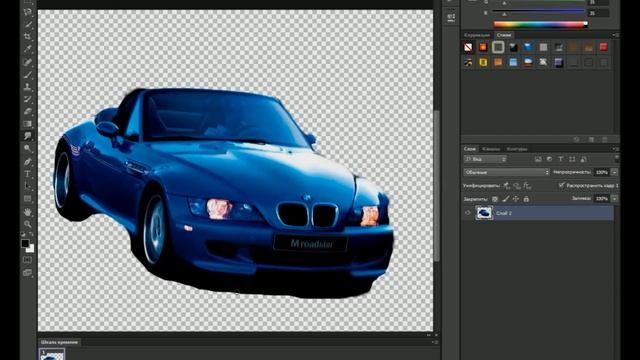This screenshot has width=640, height=360.
Task: Filter layers by pixel layers icon
Action: coord(538,159)
